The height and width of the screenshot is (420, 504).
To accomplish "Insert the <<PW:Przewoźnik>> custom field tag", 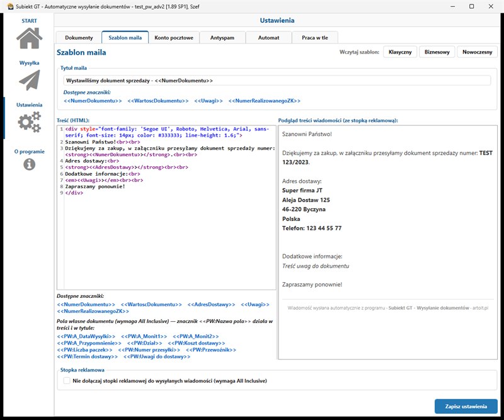I will coord(211,350).
